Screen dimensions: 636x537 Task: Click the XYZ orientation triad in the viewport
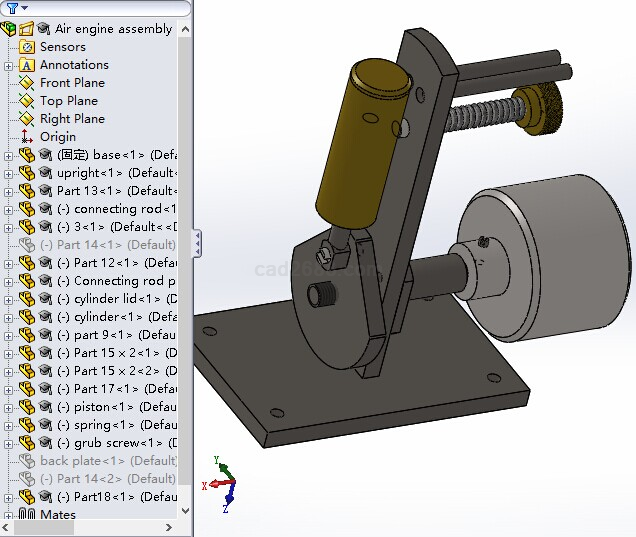coord(224,483)
